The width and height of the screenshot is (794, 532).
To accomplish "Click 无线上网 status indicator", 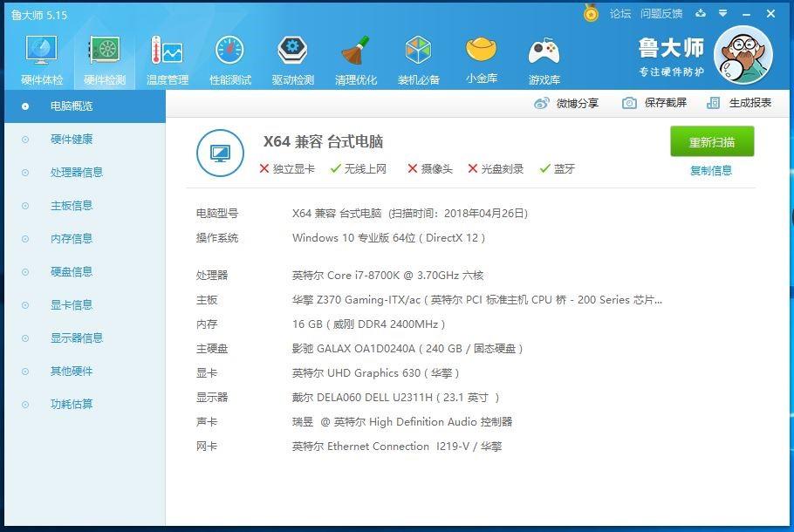I will (x=359, y=168).
